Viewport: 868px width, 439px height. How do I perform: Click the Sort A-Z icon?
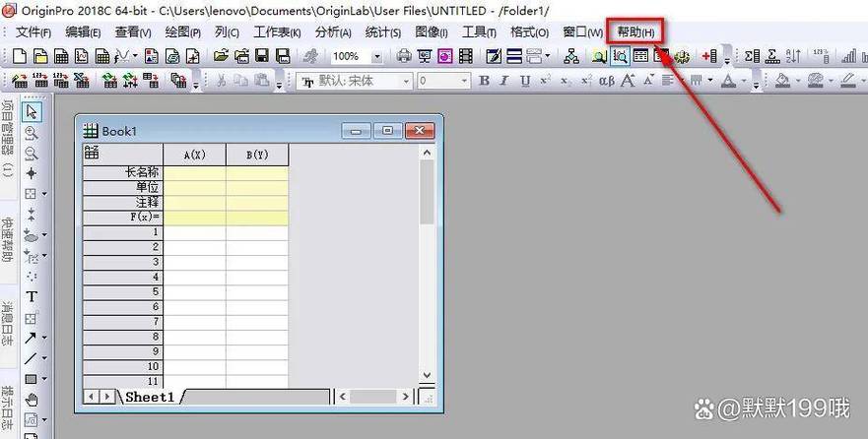pyautogui.click(x=793, y=56)
